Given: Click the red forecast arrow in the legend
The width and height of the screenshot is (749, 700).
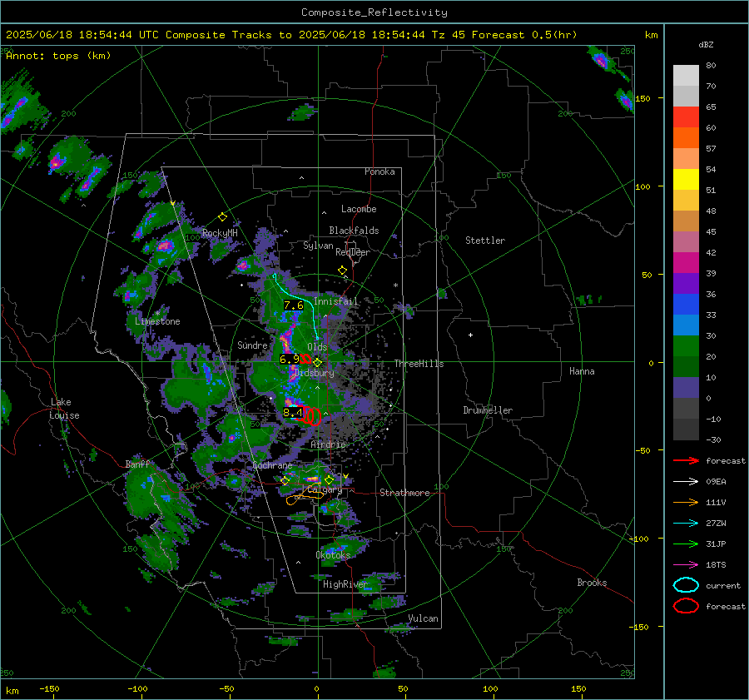Looking at the screenshot, I should click(686, 460).
